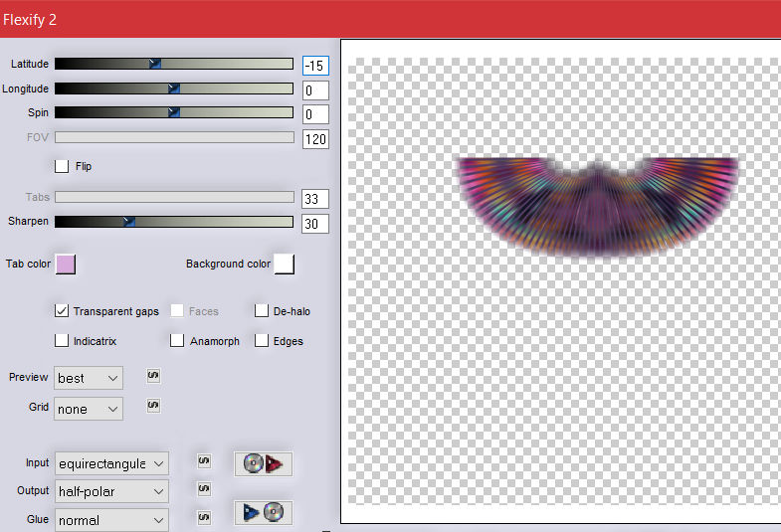Open the Preview quality dropdown
This screenshot has width=781, height=532.
(89, 378)
